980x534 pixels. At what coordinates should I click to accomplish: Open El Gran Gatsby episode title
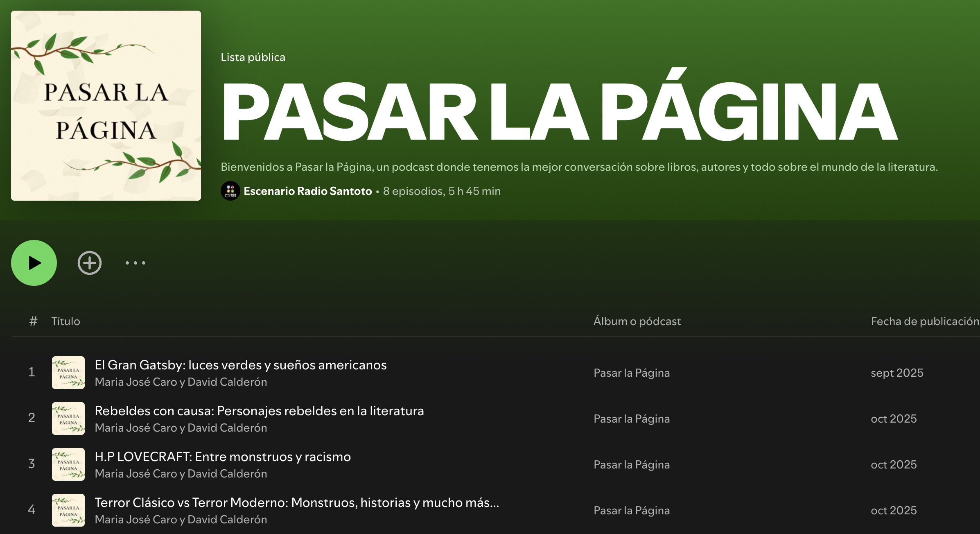pyautogui.click(x=241, y=365)
